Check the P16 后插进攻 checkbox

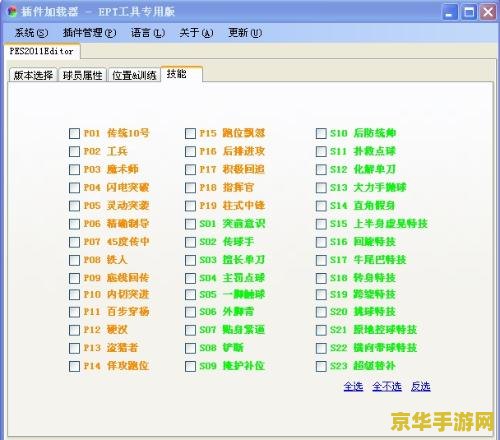pyautogui.click(x=190, y=151)
